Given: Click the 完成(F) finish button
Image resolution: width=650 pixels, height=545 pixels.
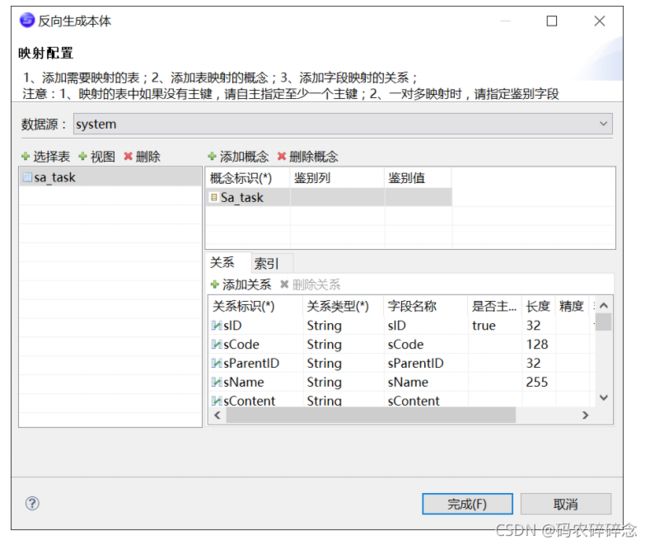Looking at the screenshot, I should pos(467,504).
